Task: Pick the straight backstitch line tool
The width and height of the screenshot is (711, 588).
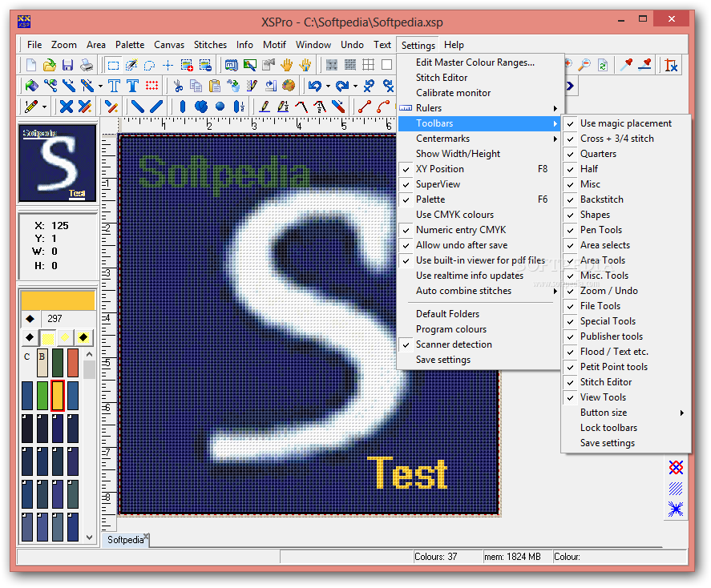Action: click(365, 107)
